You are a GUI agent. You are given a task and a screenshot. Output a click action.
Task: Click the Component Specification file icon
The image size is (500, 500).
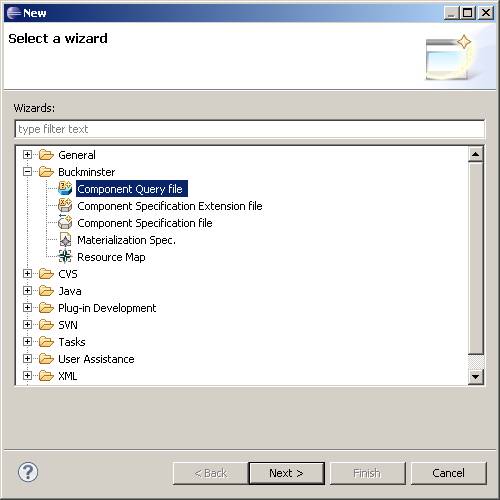click(x=65, y=223)
